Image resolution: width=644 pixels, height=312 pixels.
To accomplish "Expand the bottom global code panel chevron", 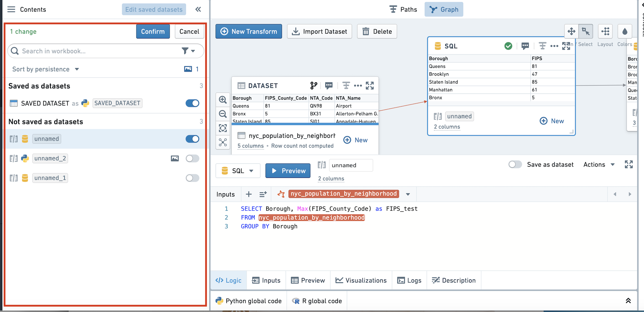I will click(x=628, y=301).
